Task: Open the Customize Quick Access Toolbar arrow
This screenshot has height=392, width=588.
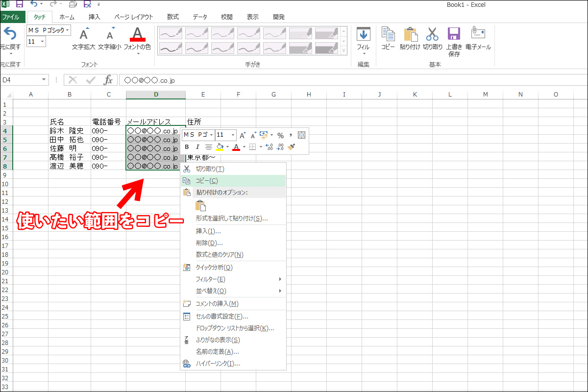Action: click(99, 4)
